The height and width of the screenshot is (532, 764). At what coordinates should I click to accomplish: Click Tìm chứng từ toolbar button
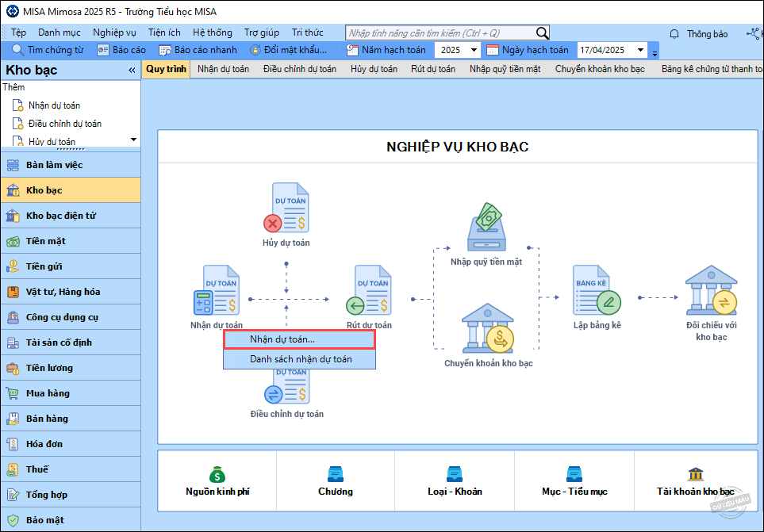(48, 50)
